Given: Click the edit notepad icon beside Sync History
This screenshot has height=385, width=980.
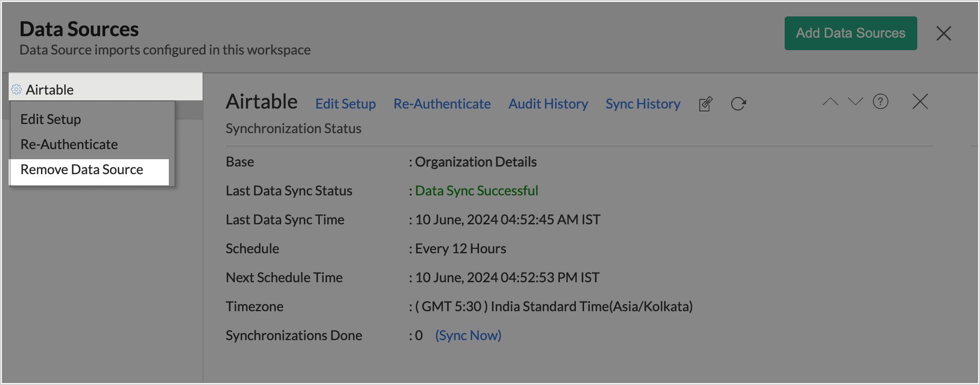Looking at the screenshot, I should (706, 104).
